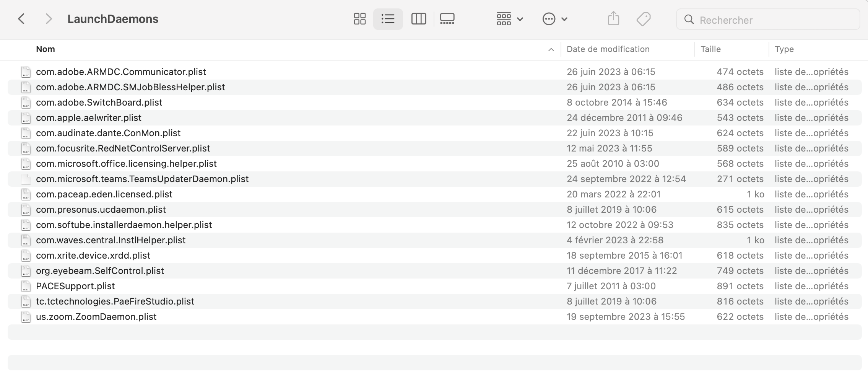Open the more actions ellipsis menu
Image resolution: width=868 pixels, height=378 pixels.
point(555,19)
